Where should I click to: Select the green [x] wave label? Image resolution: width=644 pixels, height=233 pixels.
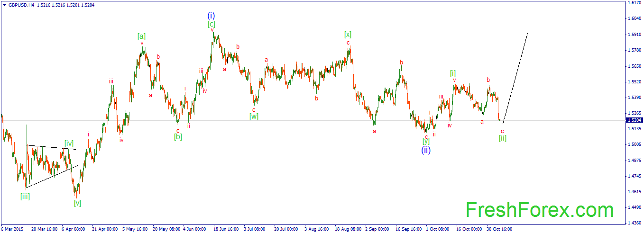(348, 35)
